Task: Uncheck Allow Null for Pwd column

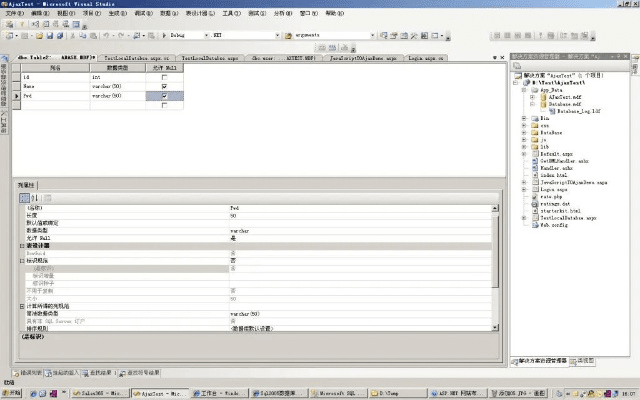Action: point(164,96)
